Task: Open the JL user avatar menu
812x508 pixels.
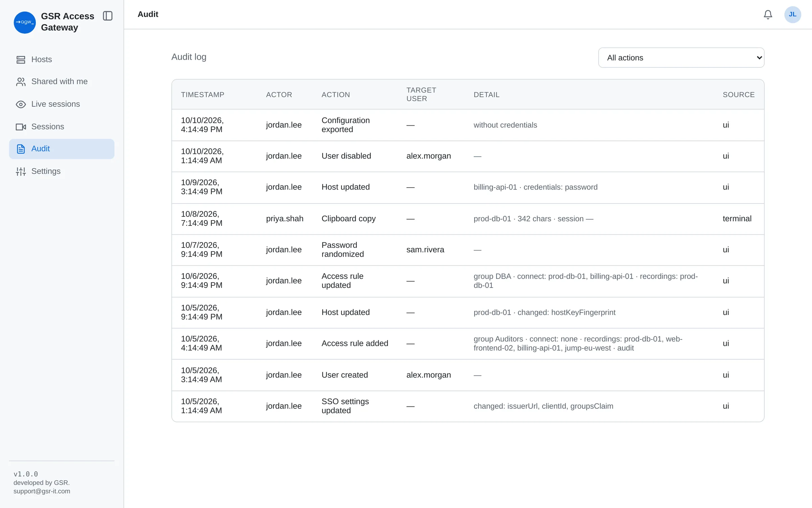Action: (792, 15)
